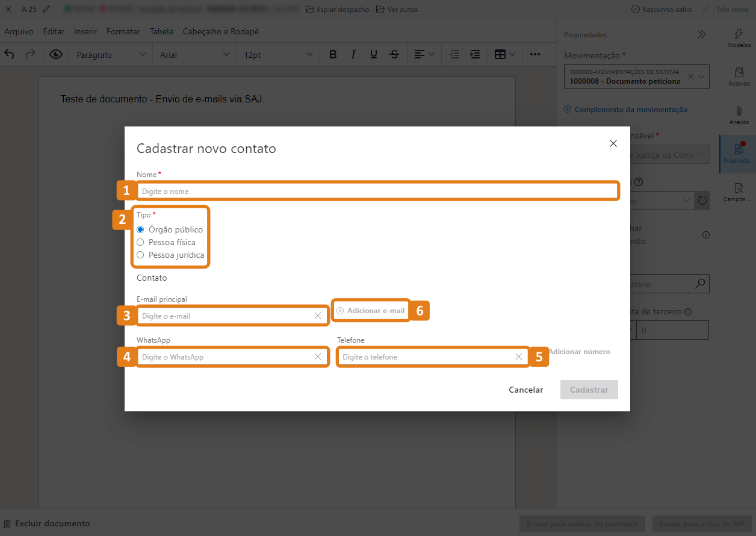Click the Adicionar e-mail link
This screenshot has width=756, height=536.
click(x=371, y=311)
